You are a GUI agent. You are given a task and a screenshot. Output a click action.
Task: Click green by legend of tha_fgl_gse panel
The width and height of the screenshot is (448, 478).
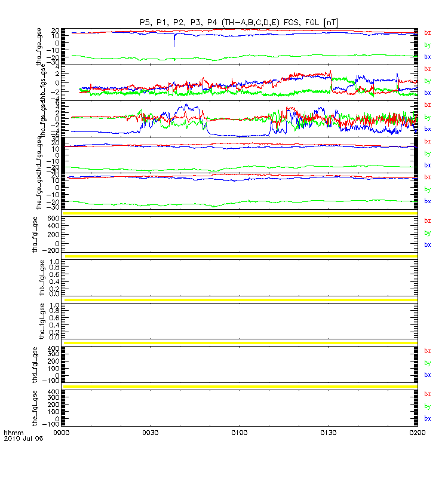pyautogui.click(x=428, y=233)
